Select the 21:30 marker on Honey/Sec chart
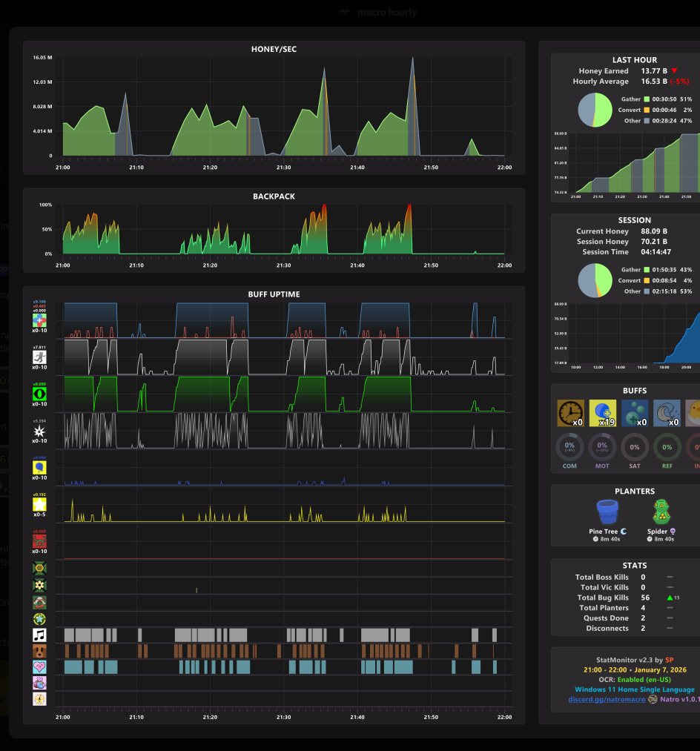The height and width of the screenshot is (751, 700). 284,167
